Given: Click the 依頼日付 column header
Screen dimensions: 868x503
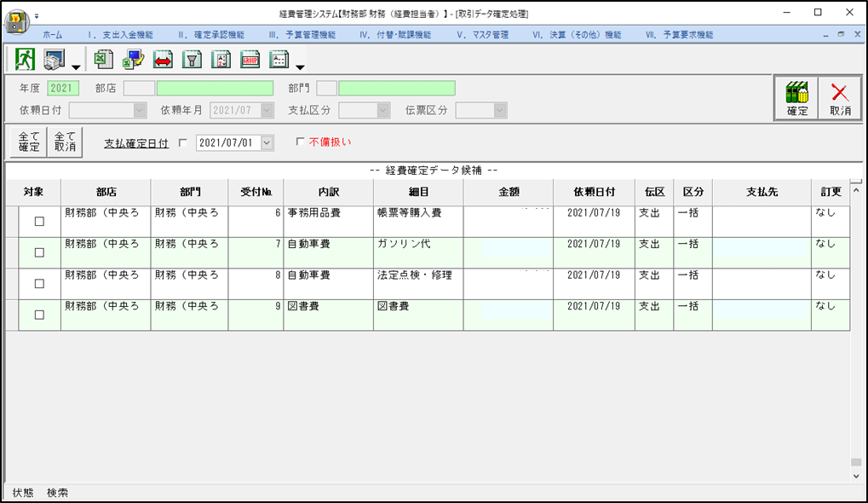Looking at the screenshot, I should [x=594, y=192].
